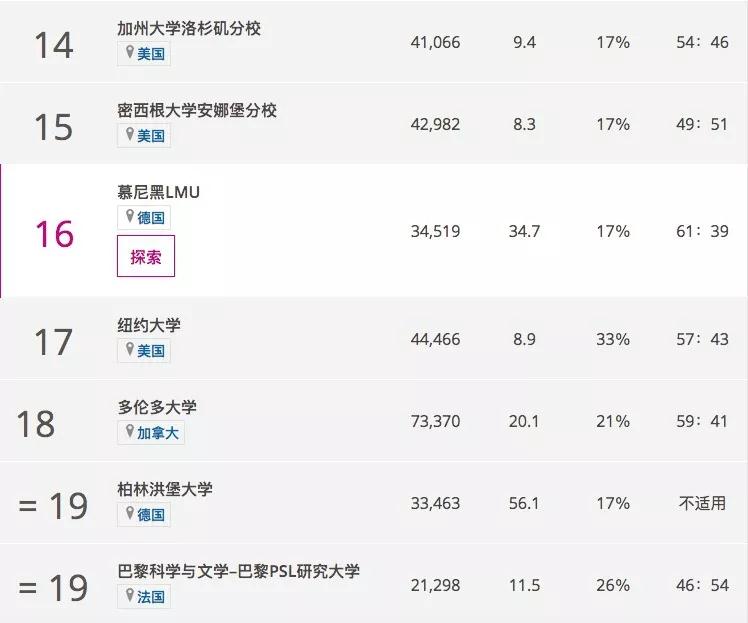Open the 纽约大学 university link

pos(149,325)
